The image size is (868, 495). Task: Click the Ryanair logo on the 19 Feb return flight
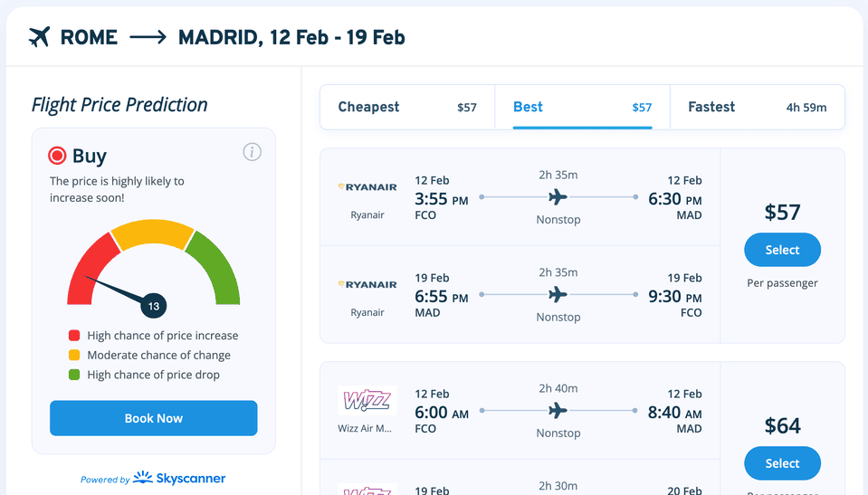point(367,284)
